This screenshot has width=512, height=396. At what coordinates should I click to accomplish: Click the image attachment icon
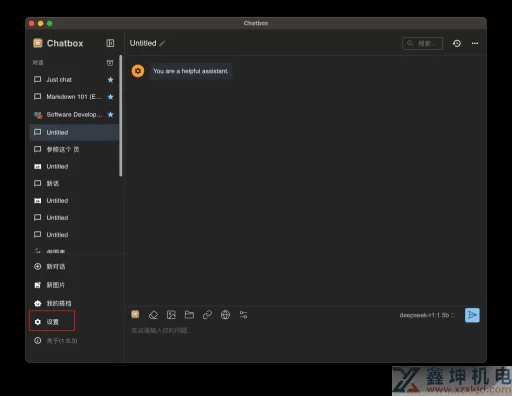[171, 315]
